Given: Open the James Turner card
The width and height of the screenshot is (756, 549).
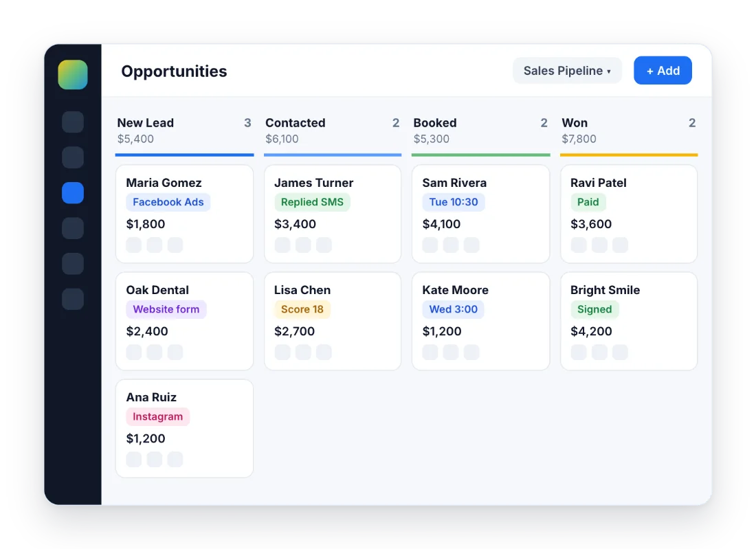Looking at the screenshot, I should click(333, 214).
